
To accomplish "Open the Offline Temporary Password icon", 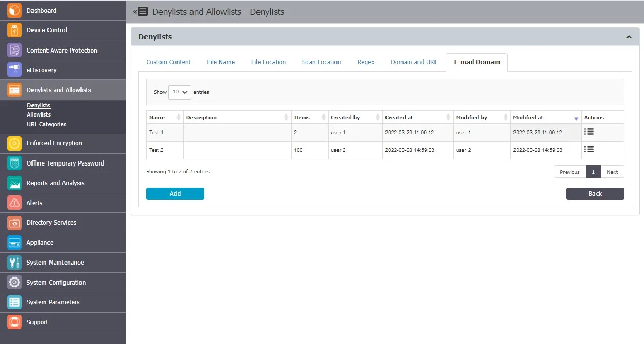I will 14,163.
